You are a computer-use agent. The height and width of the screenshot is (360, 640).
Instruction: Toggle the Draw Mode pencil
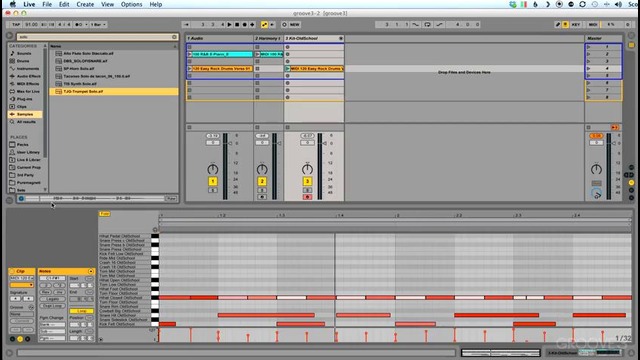tap(558, 24)
